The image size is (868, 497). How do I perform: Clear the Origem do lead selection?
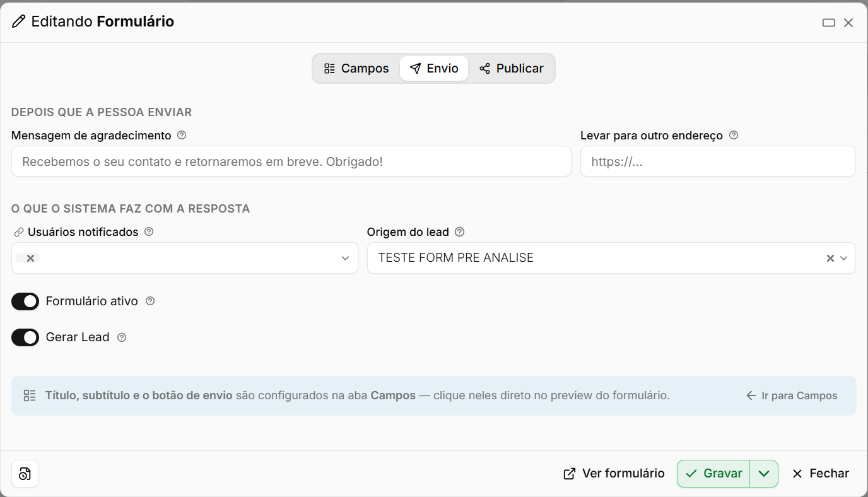[830, 258]
